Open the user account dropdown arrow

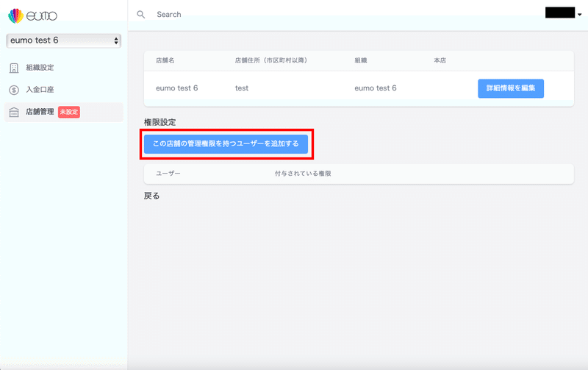(579, 15)
